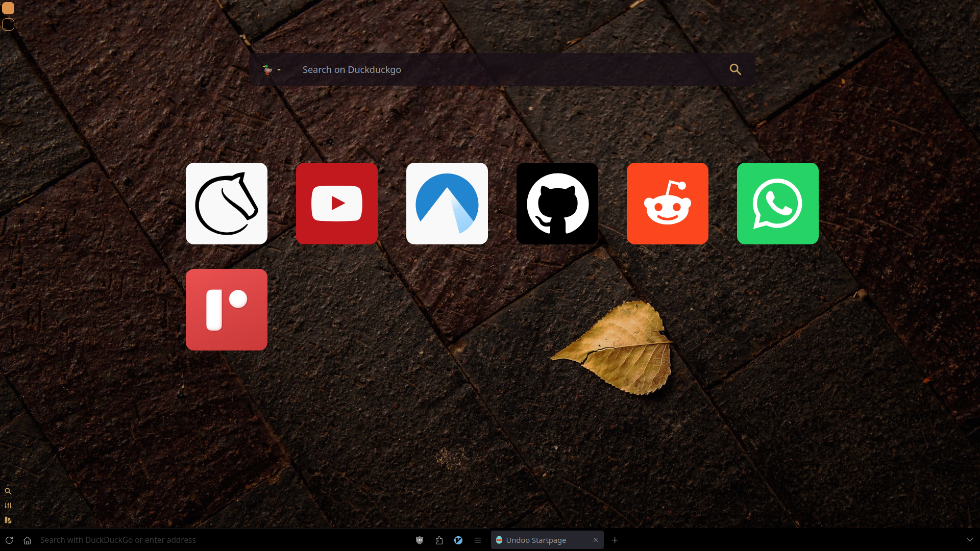Expand the list all tabs chevron
Image resolution: width=980 pixels, height=551 pixels.
click(970, 540)
